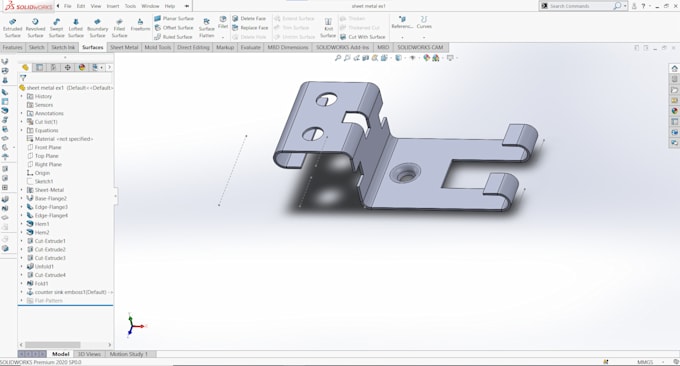
Task: Select the Surface Flatten tool
Action: tap(206, 28)
